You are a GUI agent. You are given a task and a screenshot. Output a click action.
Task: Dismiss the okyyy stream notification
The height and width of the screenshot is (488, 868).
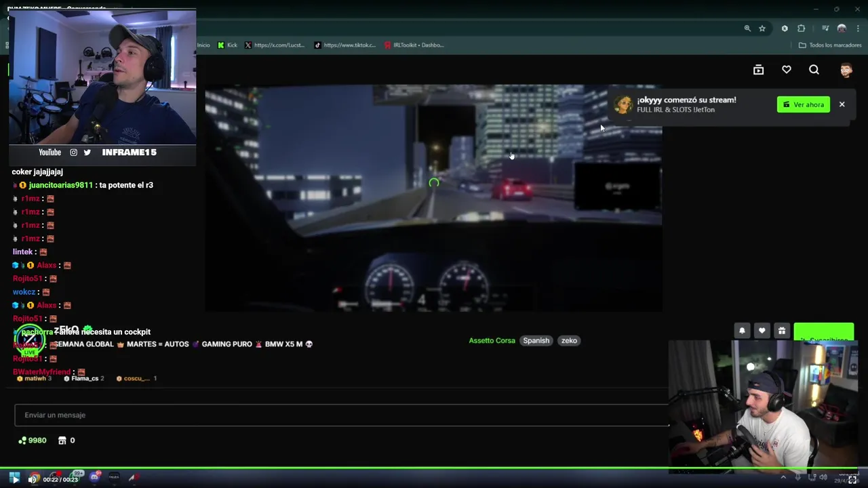pos(842,104)
